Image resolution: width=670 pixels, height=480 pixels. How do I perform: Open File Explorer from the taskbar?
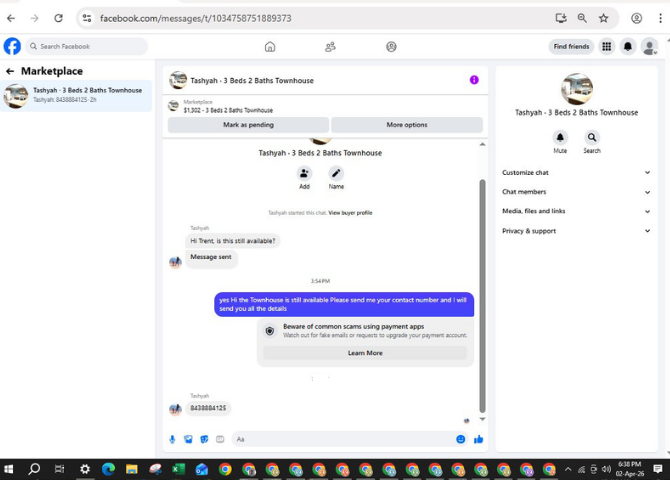tap(132, 469)
